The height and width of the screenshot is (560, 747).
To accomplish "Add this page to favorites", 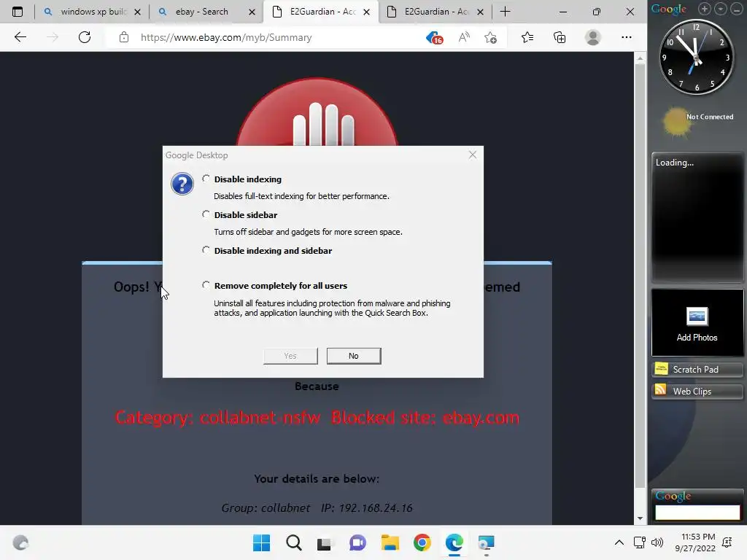I will (490, 37).
